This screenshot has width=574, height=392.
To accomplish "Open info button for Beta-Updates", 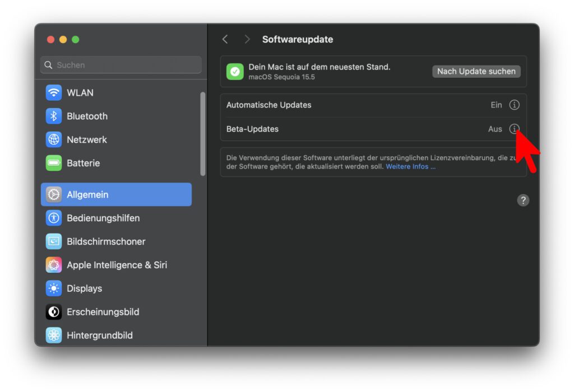I will click(514, 129).
